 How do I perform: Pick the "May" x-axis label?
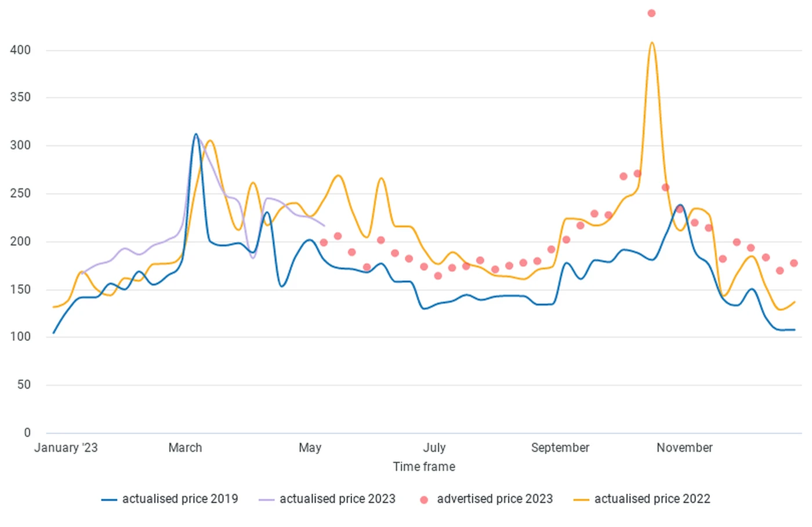tap(310, 448)
